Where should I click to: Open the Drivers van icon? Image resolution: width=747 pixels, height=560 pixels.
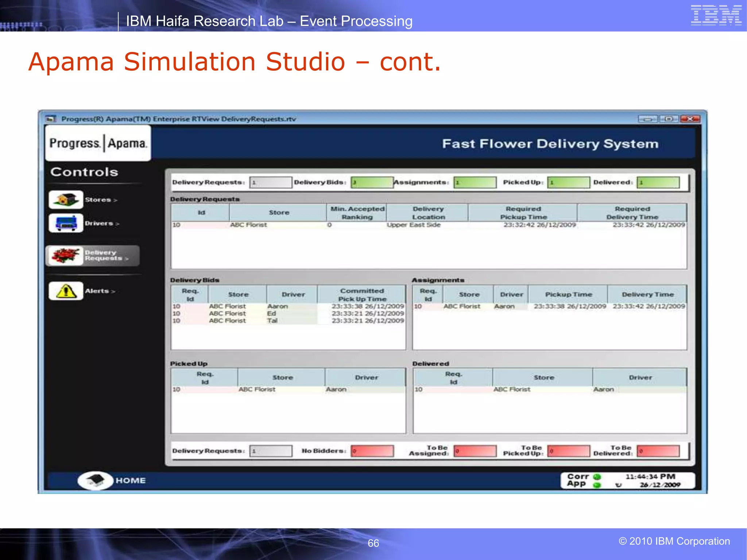[x=66, y=223]
